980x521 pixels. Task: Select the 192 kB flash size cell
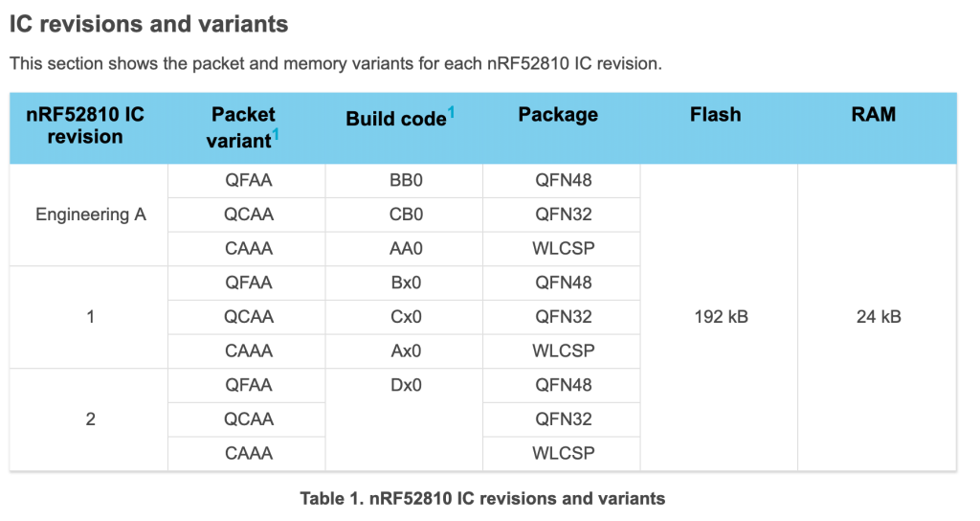click(721, 317)
